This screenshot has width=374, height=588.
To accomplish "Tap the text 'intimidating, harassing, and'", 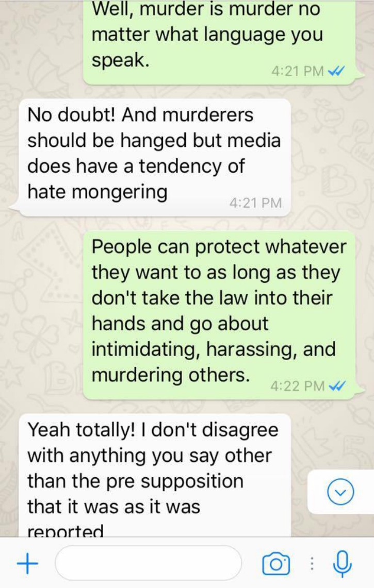I will pyautogui.click(x=213, y=349).
